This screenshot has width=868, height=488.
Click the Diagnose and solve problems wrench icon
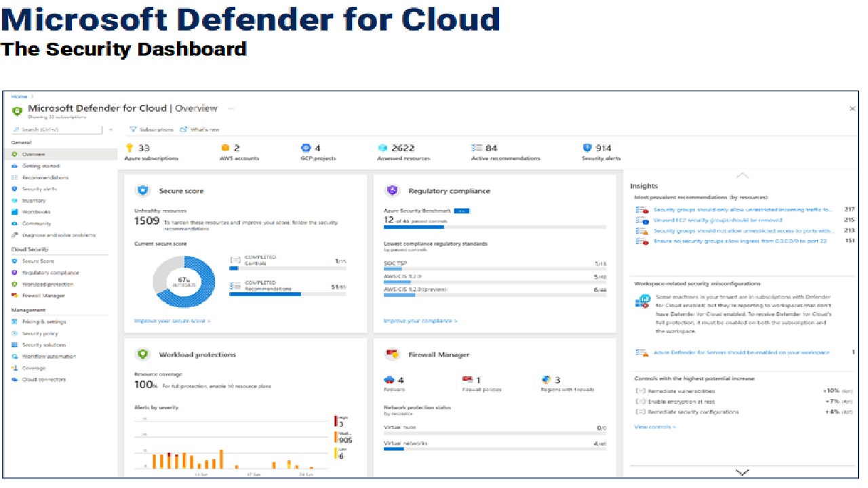point(14,235)
